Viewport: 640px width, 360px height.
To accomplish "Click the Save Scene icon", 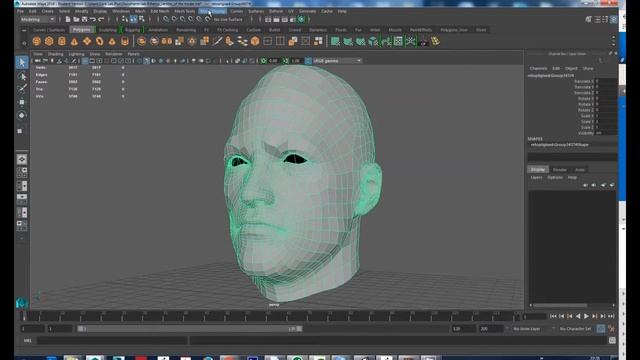I will (x=84, y=19).
